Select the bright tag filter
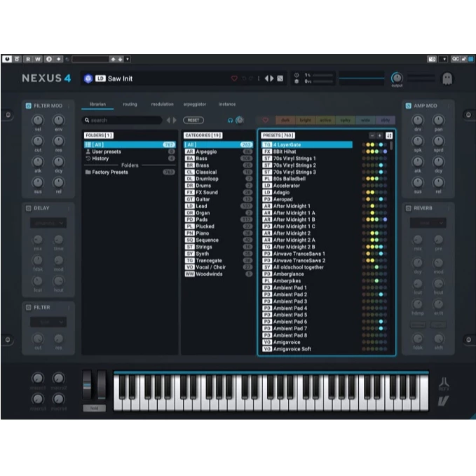The height and width of the screenshot is (476, 476). pyautogui.click(x=306, y=120)
